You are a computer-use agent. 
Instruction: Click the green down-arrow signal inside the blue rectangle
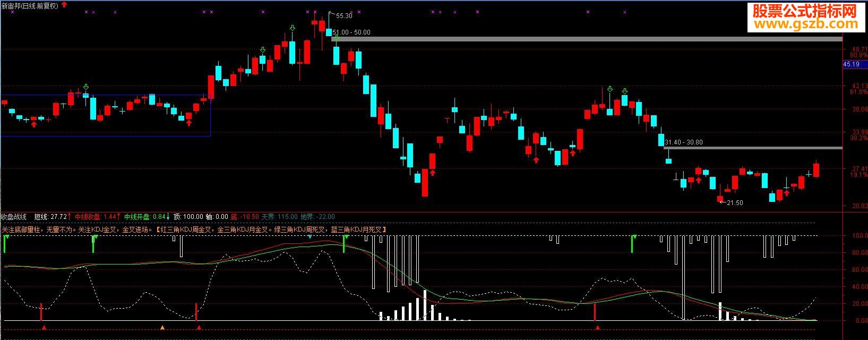click(x=86, y=87)
